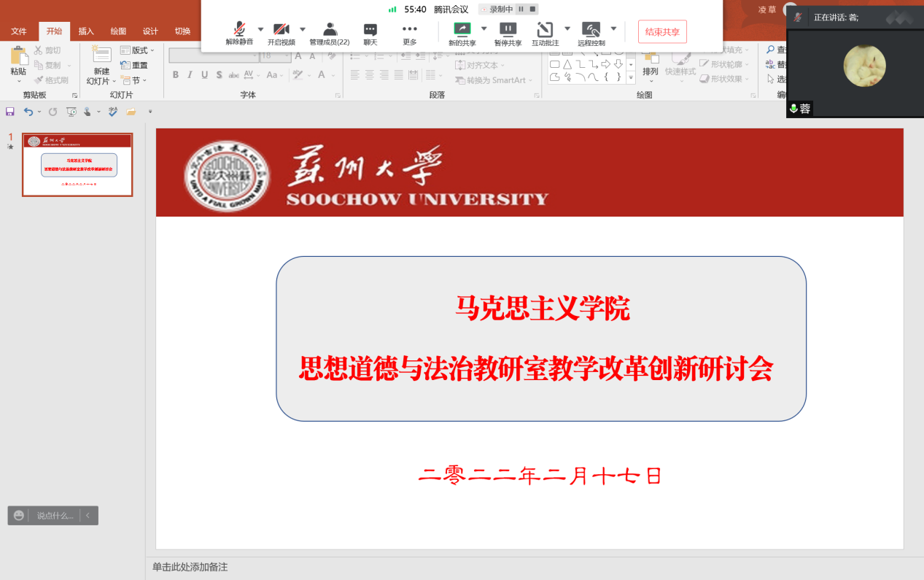Screen dimensions: 924x580
Task: Stop the recording with the square stop button
Action: coord(532,9)
